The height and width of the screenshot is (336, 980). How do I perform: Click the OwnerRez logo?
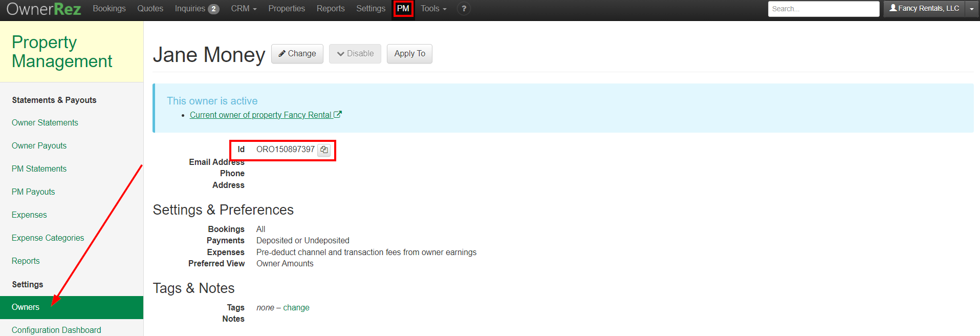[44, 9]
